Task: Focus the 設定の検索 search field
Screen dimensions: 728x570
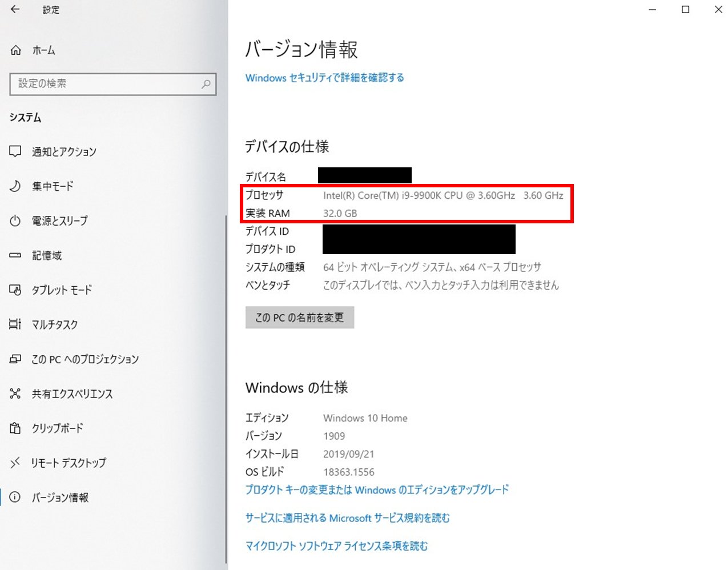Action: point(106,84)
